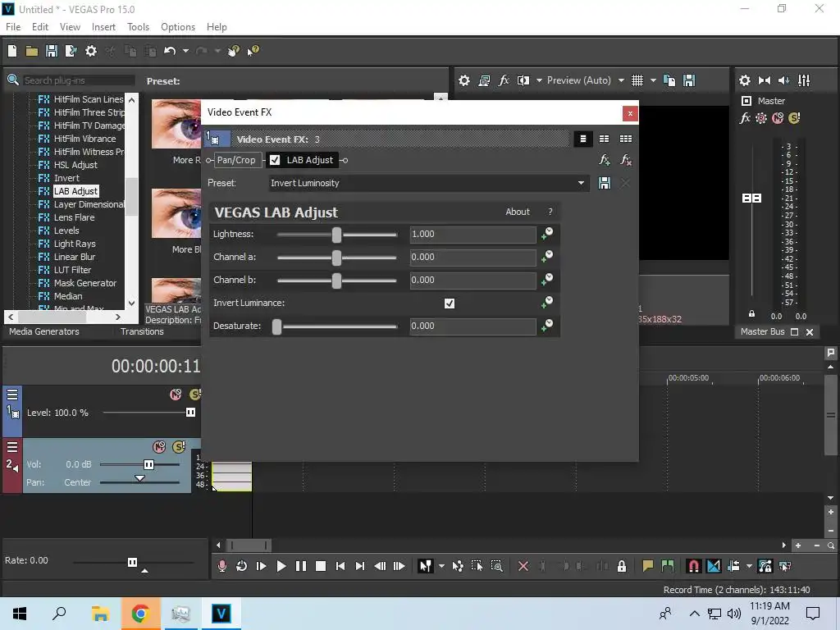This screenshot has height=630, width=840.
Task: Switch to the Transitions tab
Action: 142,331
